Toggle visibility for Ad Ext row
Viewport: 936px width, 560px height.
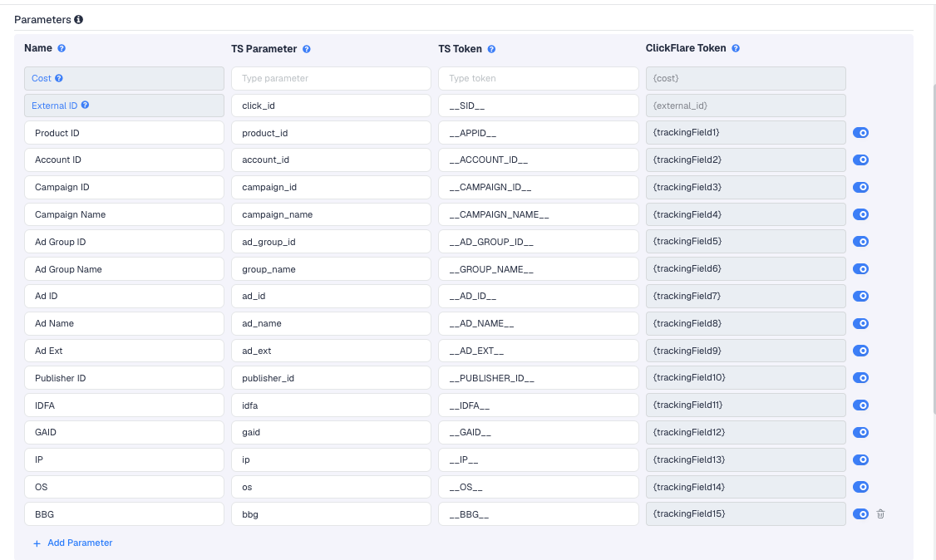click(x=860, y=351)
